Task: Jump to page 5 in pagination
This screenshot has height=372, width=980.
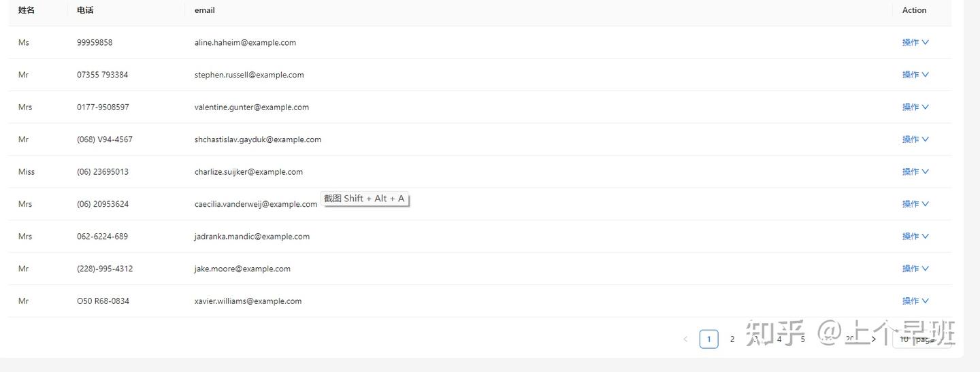Action: (803, 339)
